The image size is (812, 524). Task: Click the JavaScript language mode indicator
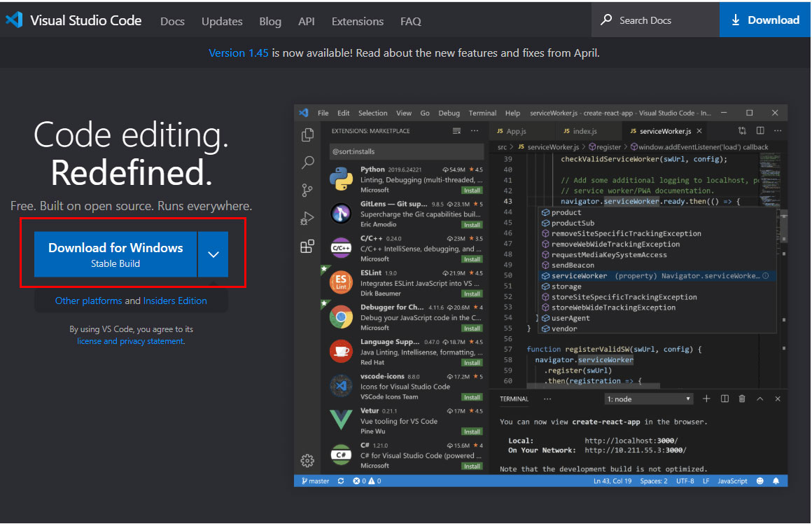pos(732,481)
